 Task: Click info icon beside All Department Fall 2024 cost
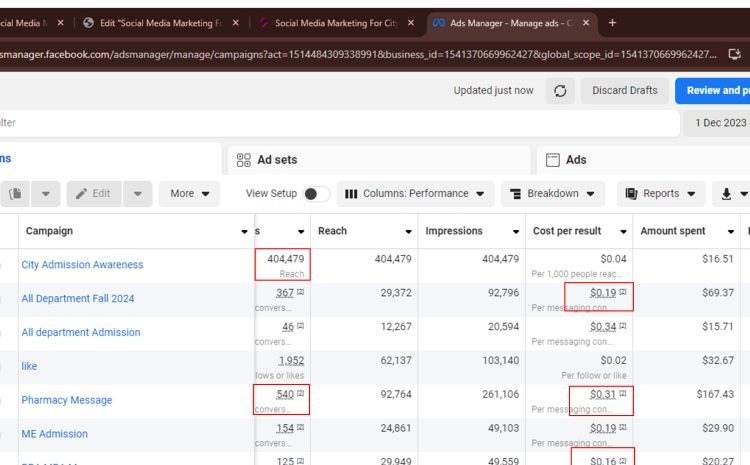coord(623,293)
